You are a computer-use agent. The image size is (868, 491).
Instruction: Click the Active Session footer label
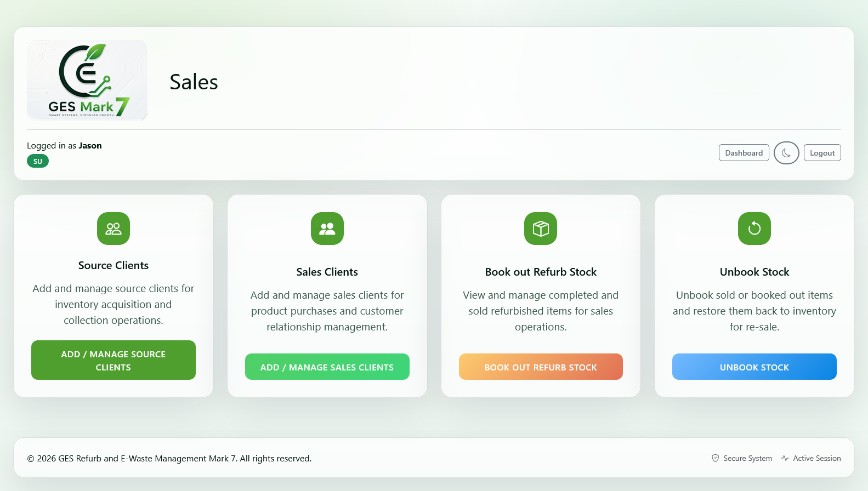click(x=817, y=458)
